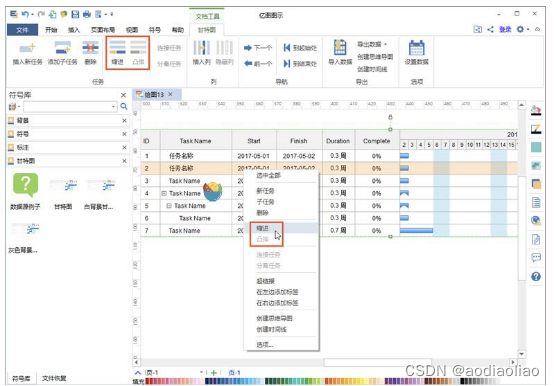The height and width of the screenshot is (386, 554).
Task: Click the Undo icon in quick access toolbar
Action: pyautogui.click(x=25, y=14)
